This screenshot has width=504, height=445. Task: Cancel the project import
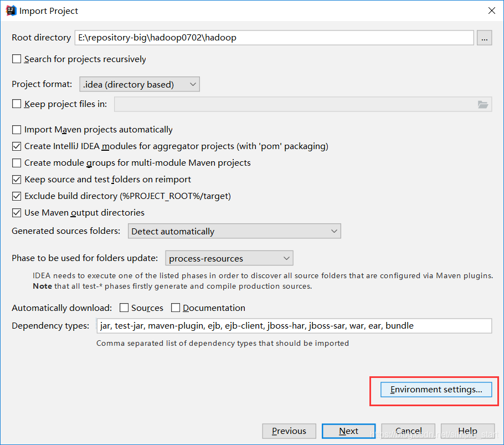click(408, 431)
